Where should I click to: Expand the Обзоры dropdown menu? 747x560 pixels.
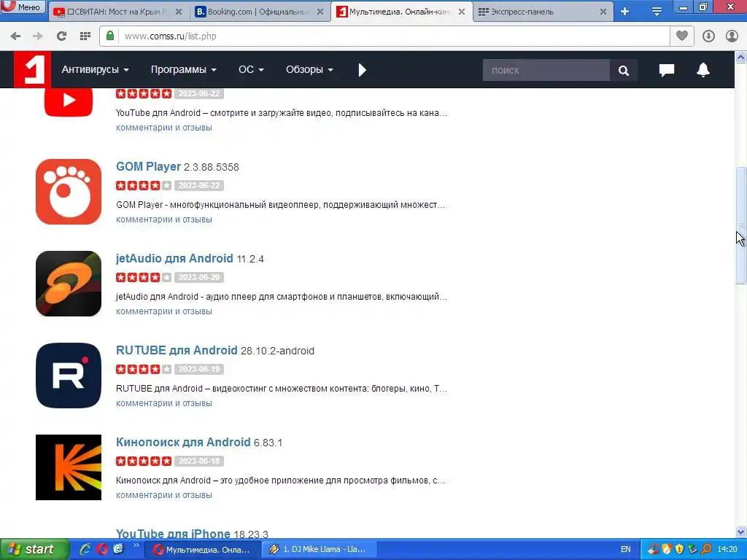pyautogui.click(x=309, y=69)
